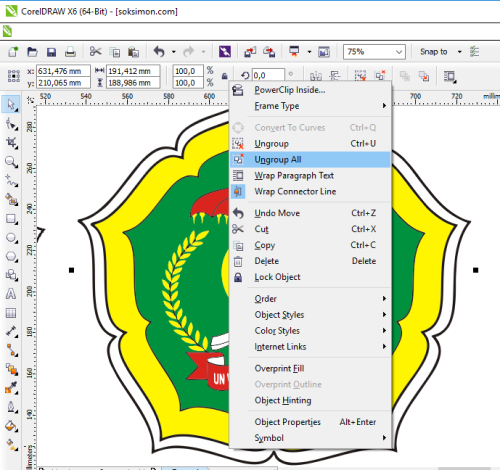Open Object Properties from context menu
500x470 pixels.
[x=310, y=422]
